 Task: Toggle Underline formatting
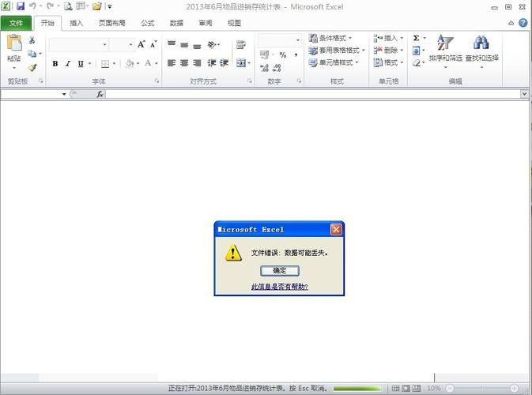coord(81,64)
